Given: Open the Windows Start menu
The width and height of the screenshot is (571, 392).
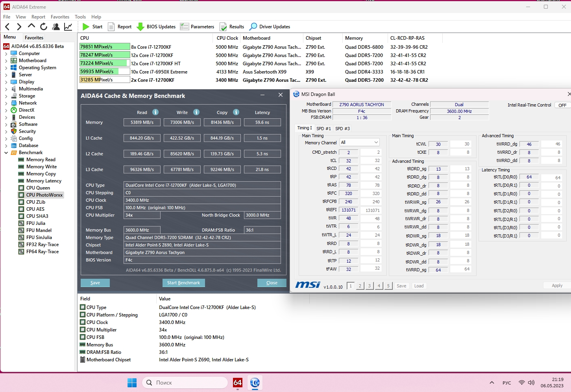Looking at the screenshot, I should (x=132, y=383).
